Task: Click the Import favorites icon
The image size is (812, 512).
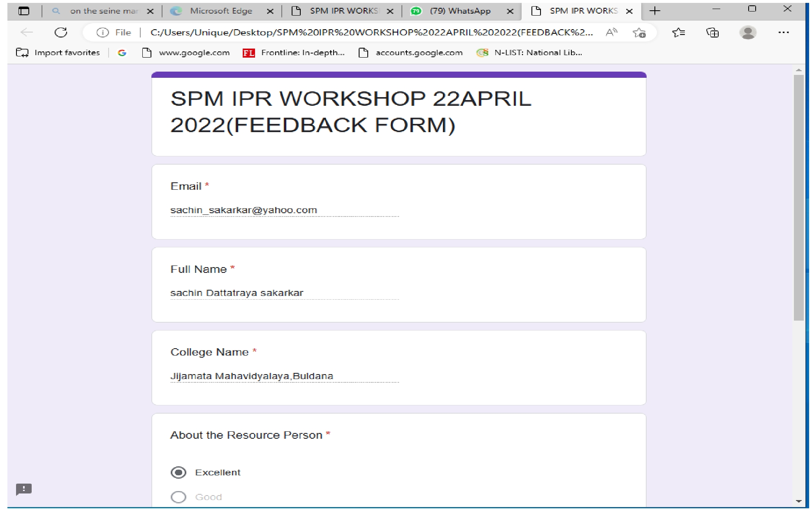Action: (22, 53)
